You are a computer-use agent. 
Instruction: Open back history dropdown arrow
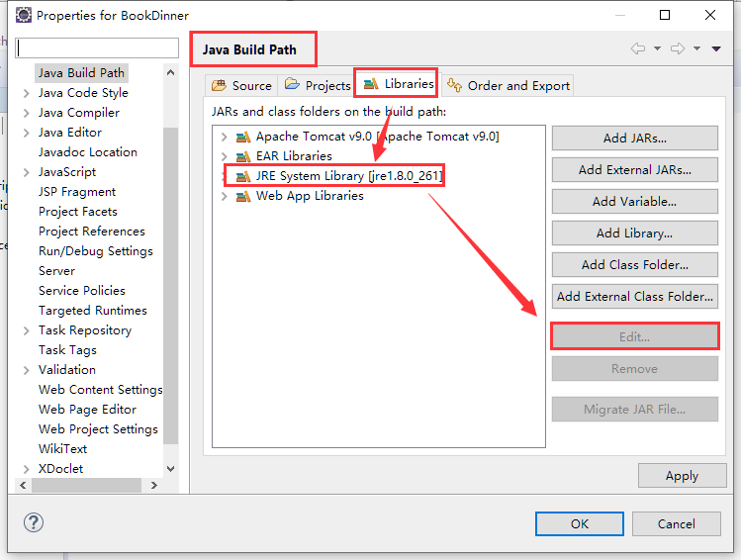[657, 48]
